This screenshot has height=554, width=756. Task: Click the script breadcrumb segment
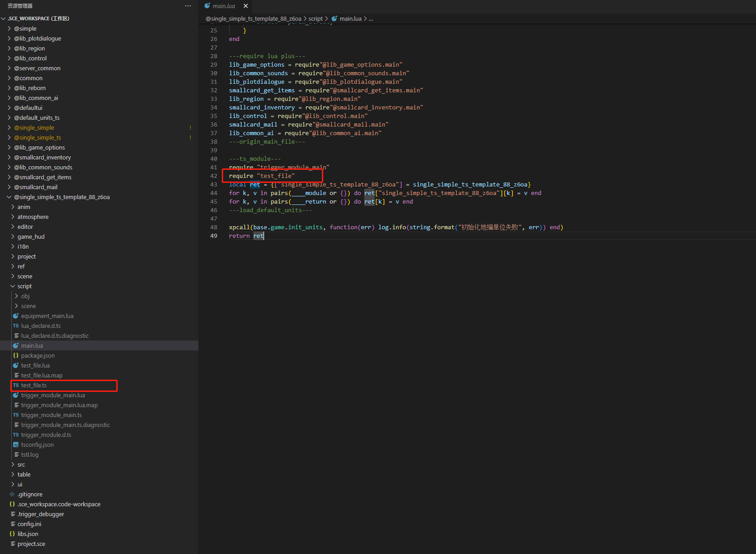tap(316, 18)
